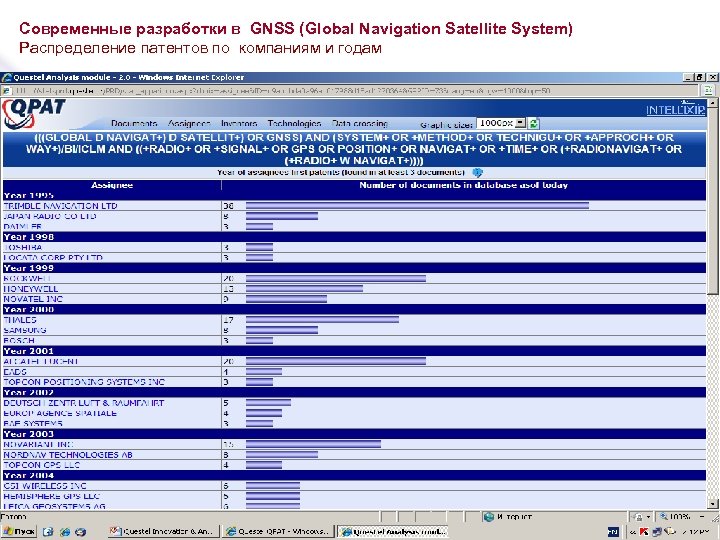Viewport: 720px width, 540px height.
Task: Open the TOSHIBA assignee link
Action: (22, 247)
